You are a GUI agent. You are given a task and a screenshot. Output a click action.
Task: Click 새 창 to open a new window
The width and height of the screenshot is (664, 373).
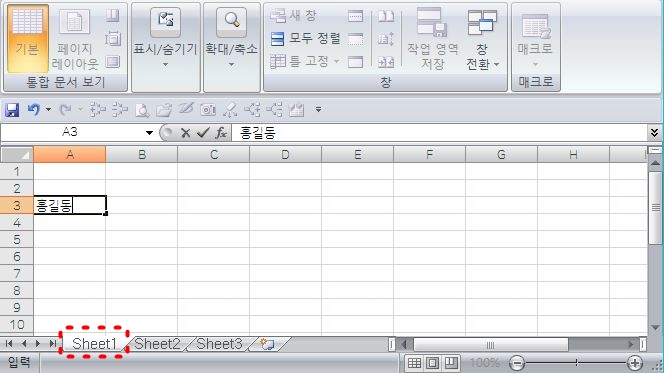[293, 16]
